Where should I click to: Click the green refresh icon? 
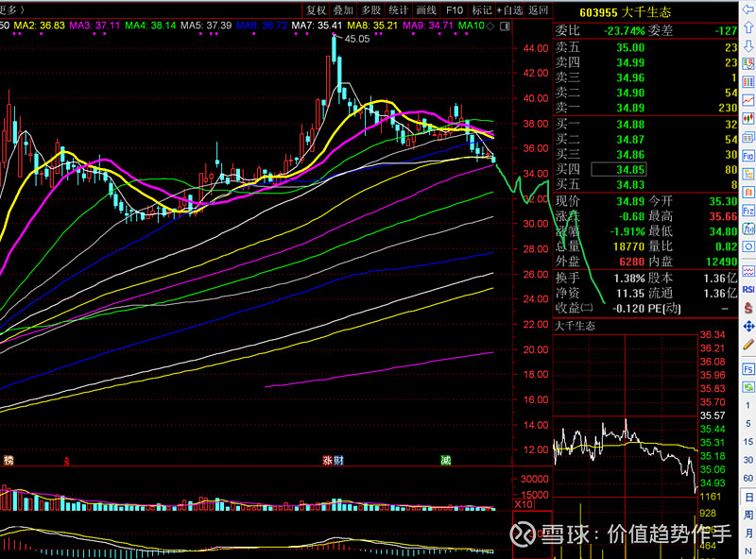click(x=748, y=387)
